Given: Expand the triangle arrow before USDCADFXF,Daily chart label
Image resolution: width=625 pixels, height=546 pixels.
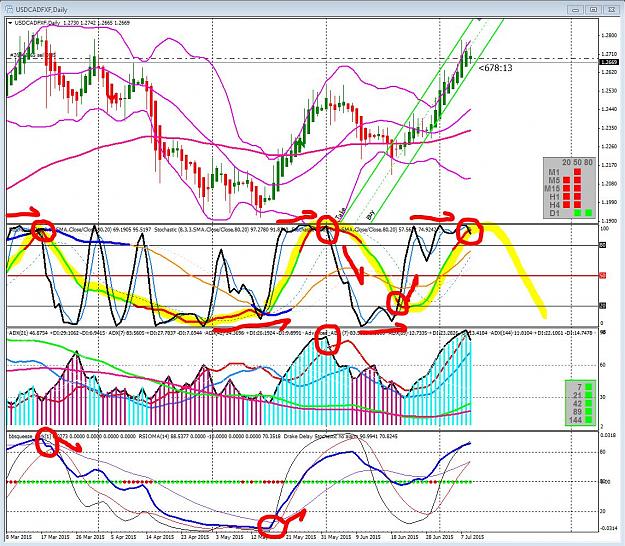Looking at the screenshot, I should pyautogui.click(x=10, y=23).
